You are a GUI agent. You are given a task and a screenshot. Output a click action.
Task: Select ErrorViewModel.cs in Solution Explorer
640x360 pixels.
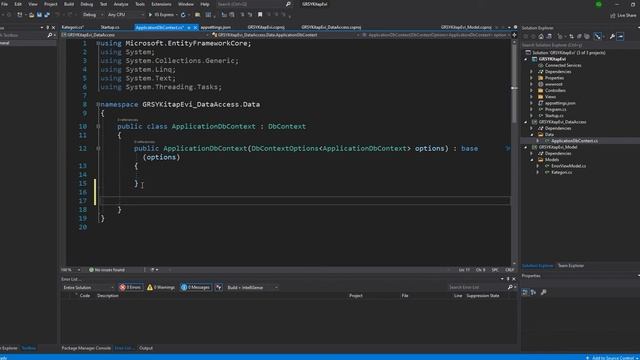point(569,166)
